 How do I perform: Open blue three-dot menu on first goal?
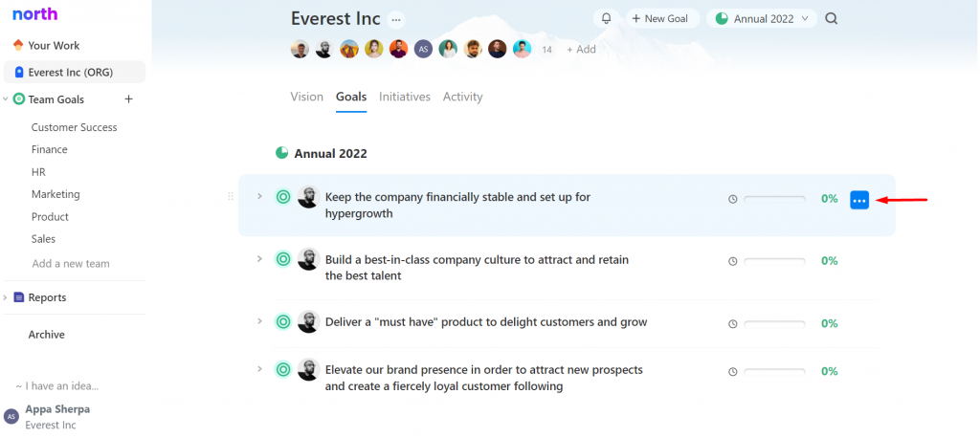859,200
